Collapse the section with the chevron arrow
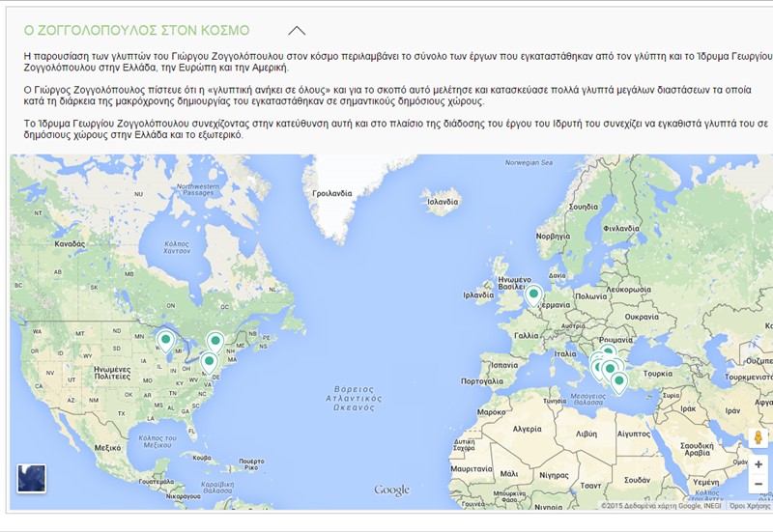Image resolution: width=773 pixels, height=532 pixels. coord(298,31)
